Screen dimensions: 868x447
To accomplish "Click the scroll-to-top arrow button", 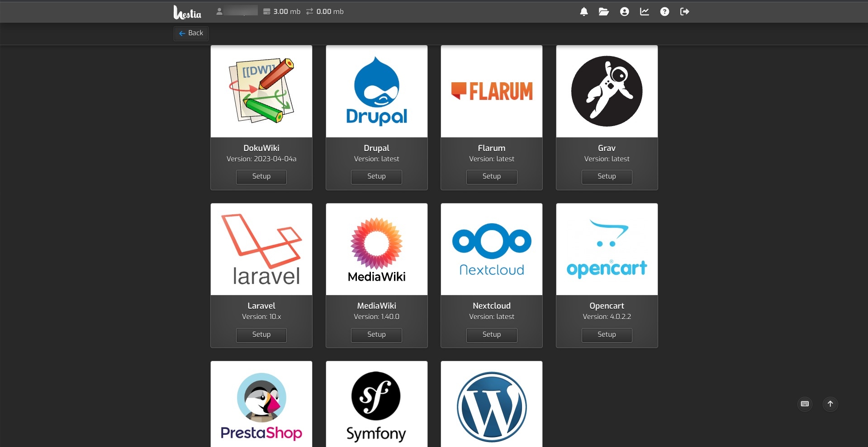I will 830,404.
